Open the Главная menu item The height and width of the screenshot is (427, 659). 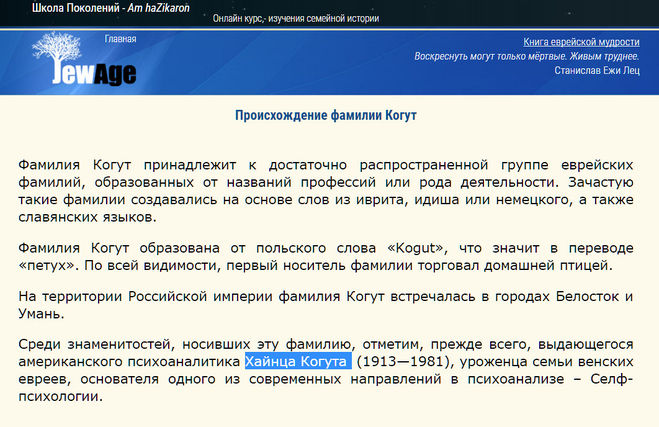(120, 40)
